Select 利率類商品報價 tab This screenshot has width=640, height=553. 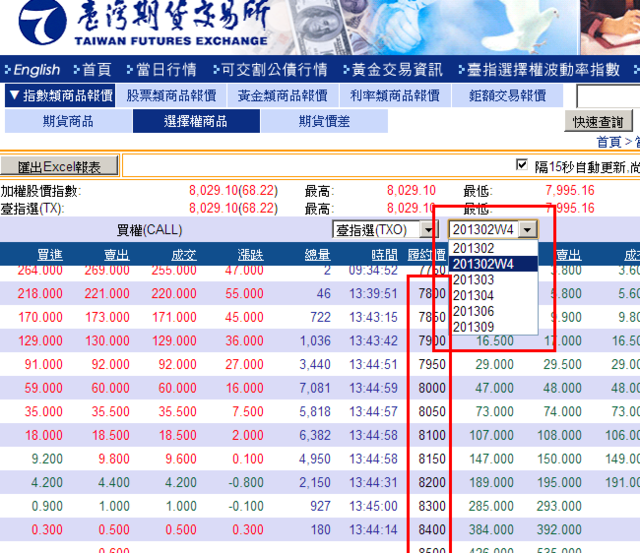pos(395,95)
